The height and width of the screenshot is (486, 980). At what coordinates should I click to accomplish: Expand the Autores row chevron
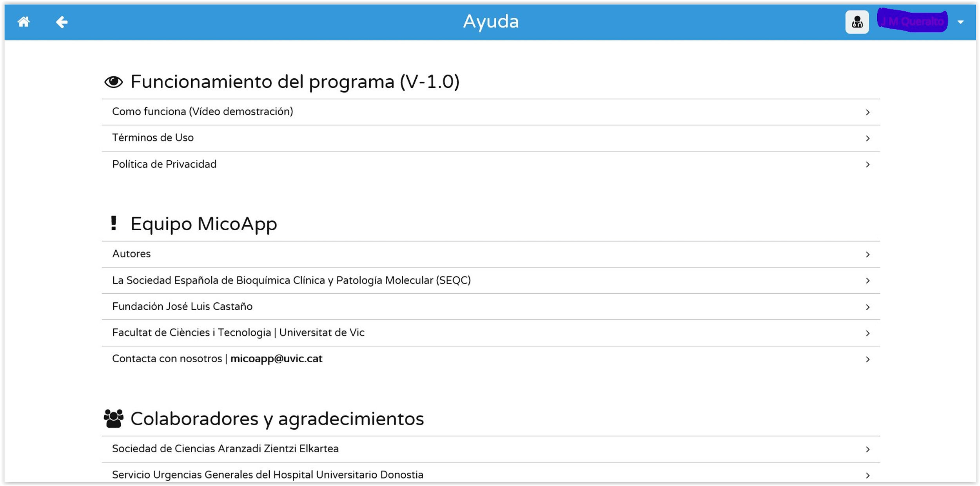coord(867,255)
